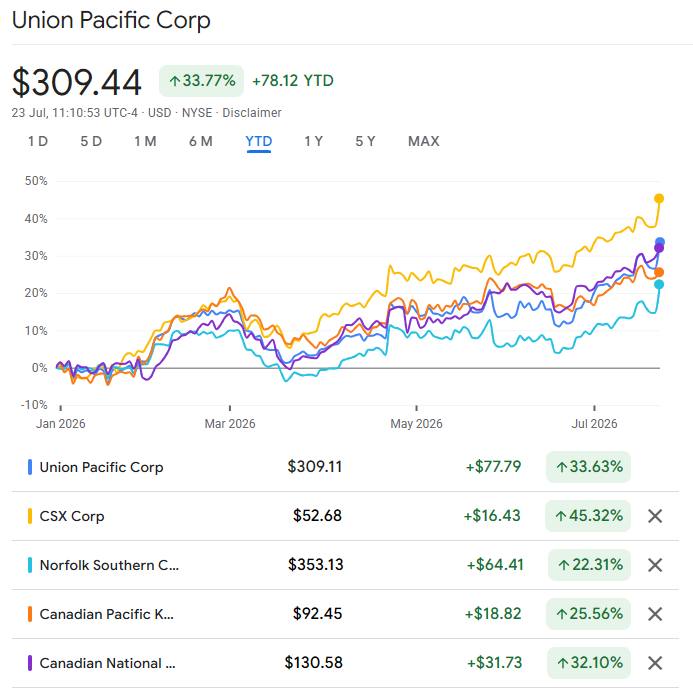This screenshot has height=691, width=693.
Task: Click Union Pacific 33.63% badge
Action: tap(588, 467)
